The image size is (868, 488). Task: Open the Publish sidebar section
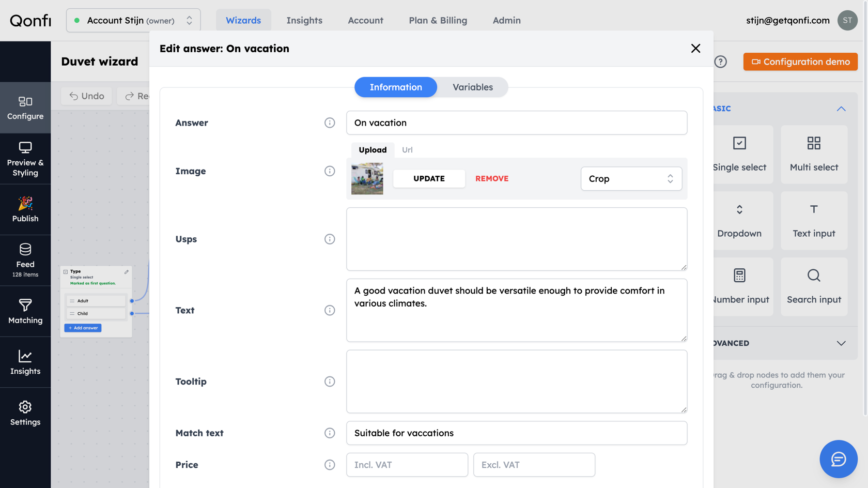tap(25, 210)
